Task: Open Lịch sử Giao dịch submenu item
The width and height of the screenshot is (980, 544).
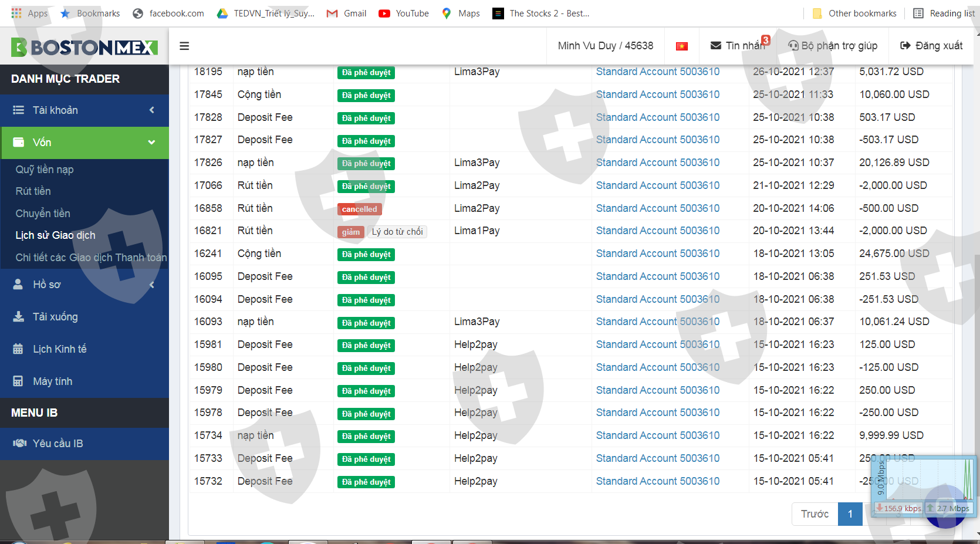Action: [x=55, y=235]
